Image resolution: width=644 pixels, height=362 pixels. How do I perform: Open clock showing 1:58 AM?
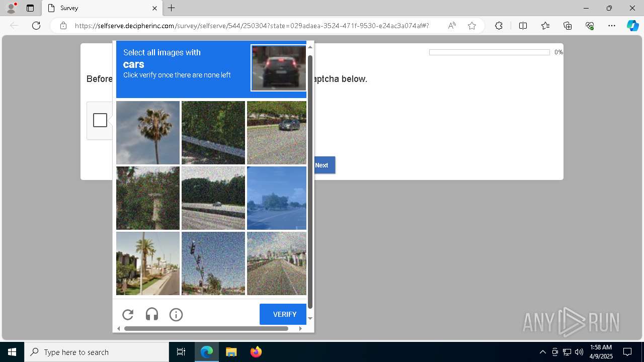[601, 352]
